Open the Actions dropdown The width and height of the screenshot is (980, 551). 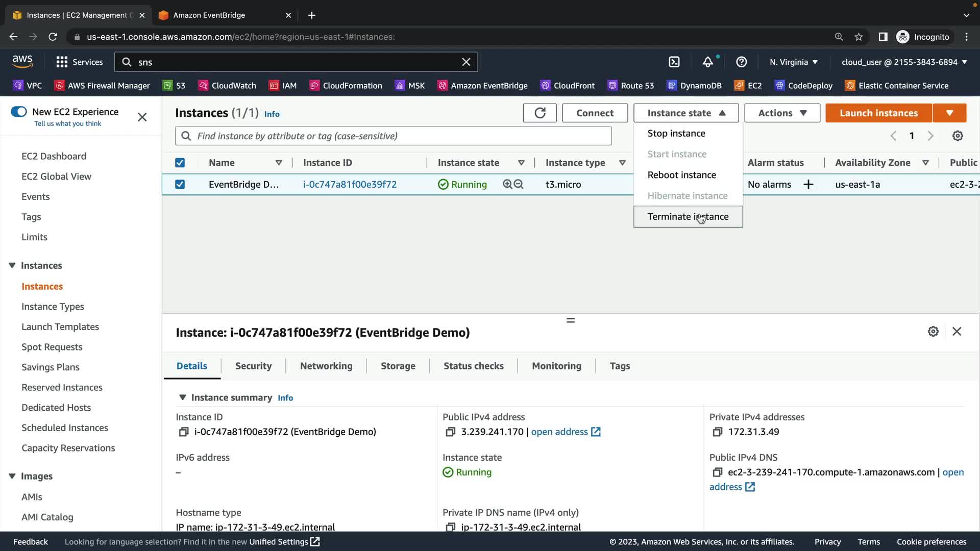pos(782,113)
